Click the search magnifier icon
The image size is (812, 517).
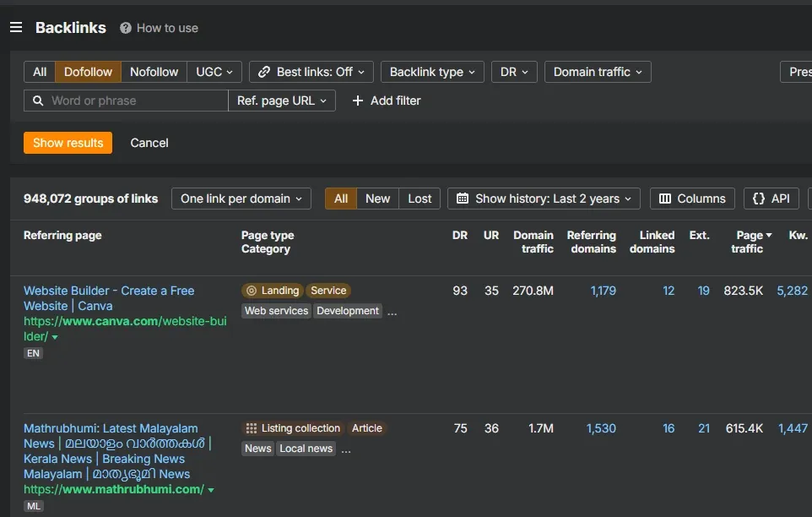(x=38, y=101)
